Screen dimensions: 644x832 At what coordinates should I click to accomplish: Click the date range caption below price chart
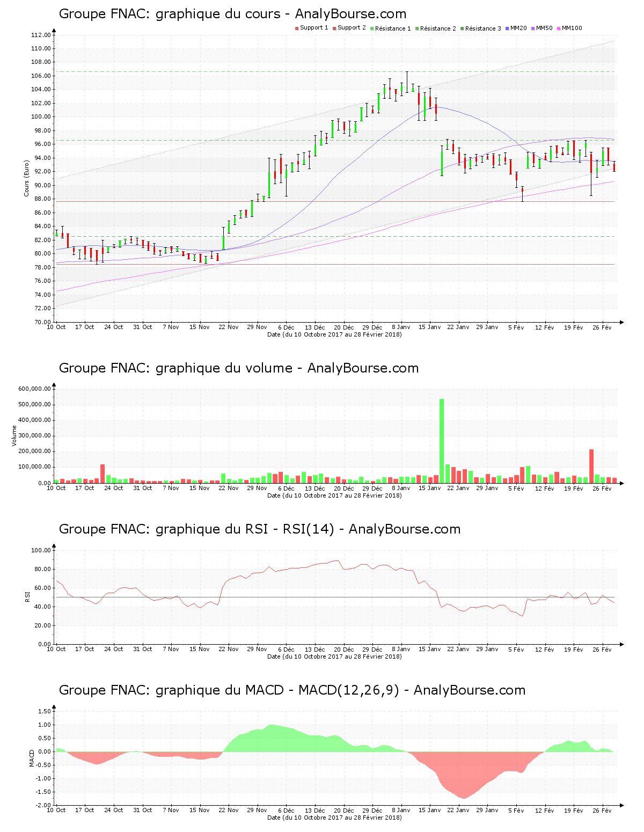point(334,334)
